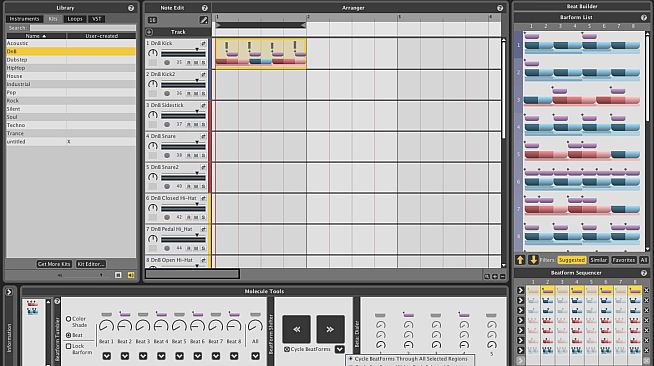654x366 pixels.
Task: Click the Arranger zoom-out minus icon
Action: 502,276
